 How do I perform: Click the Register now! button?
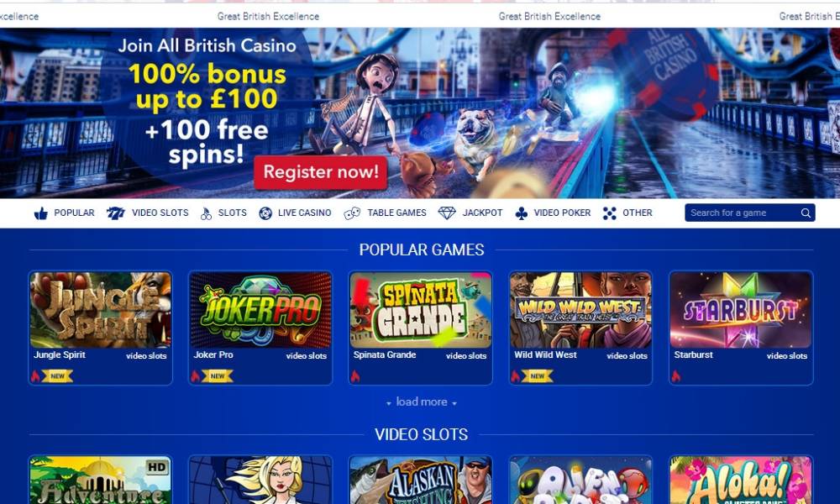[321, 172]
